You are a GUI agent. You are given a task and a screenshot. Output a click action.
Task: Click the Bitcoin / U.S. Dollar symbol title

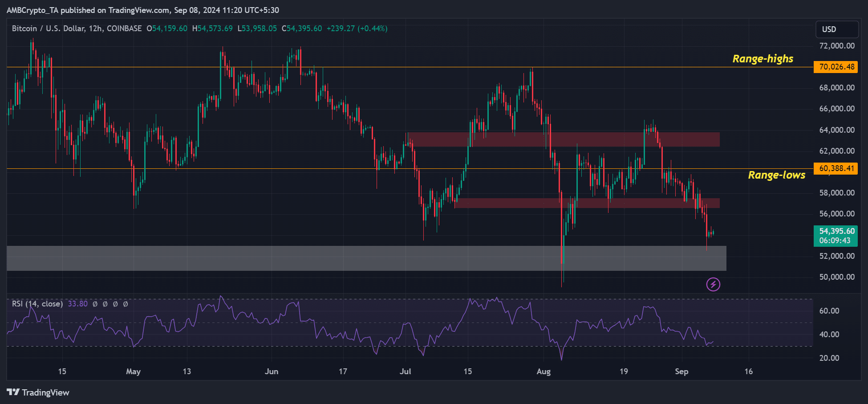(48, 29)
